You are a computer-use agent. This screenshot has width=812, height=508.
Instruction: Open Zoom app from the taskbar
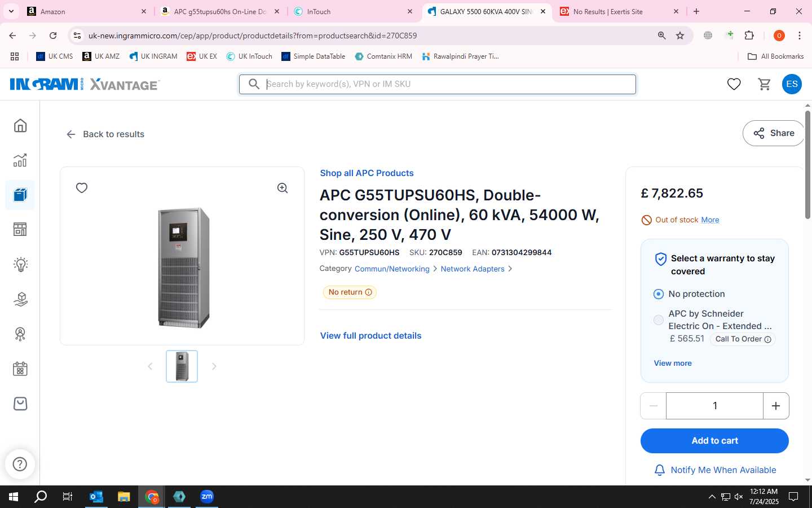click(x=207, y=497)
